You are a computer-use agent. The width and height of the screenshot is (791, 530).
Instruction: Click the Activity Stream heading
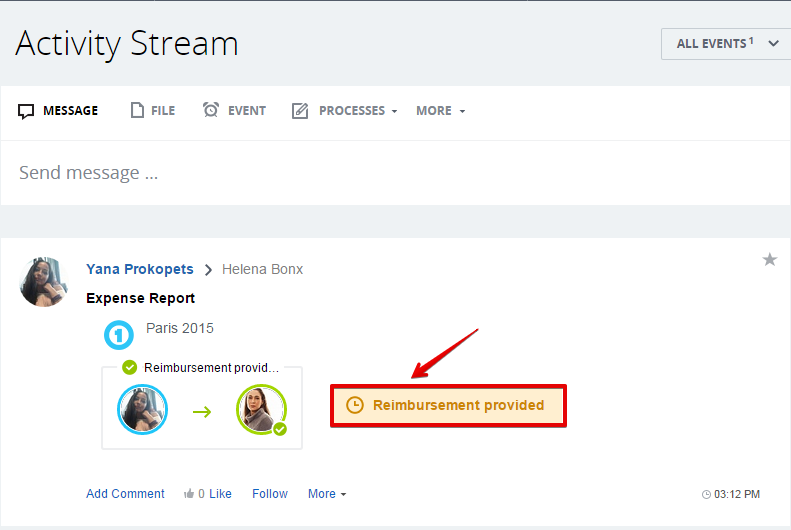(127, 43)
